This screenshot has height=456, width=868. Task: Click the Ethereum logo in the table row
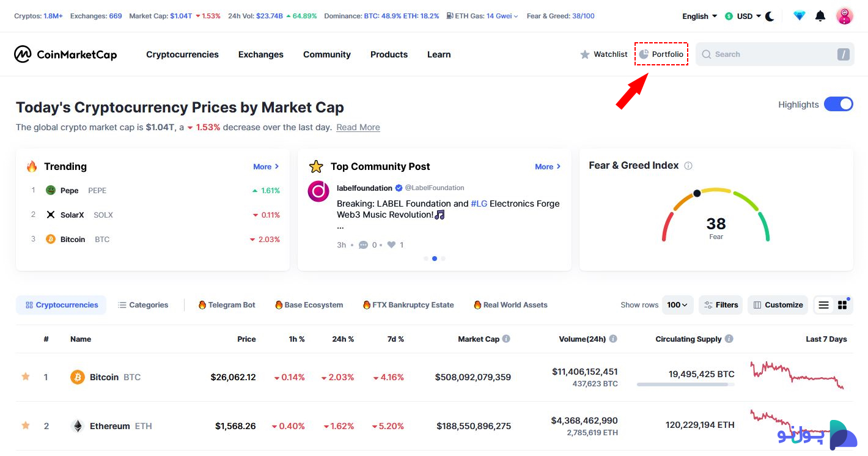pyautogui.click(x=77, y=426)
